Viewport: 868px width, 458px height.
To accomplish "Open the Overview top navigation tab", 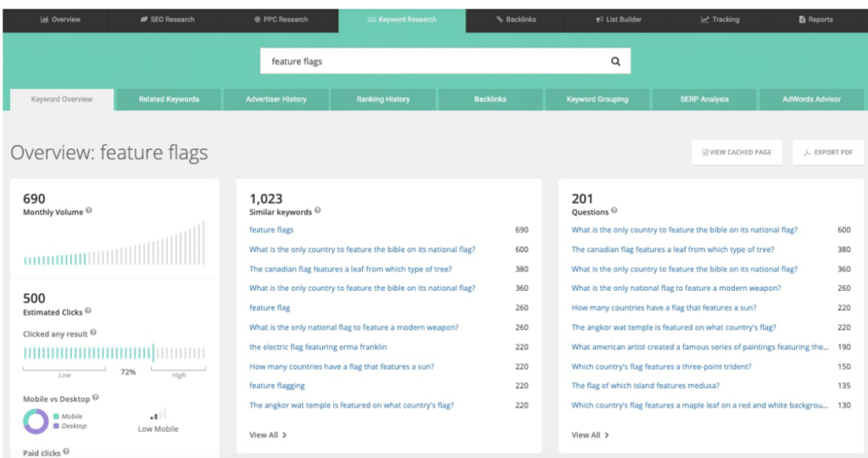I will click(x=60, y=20).
